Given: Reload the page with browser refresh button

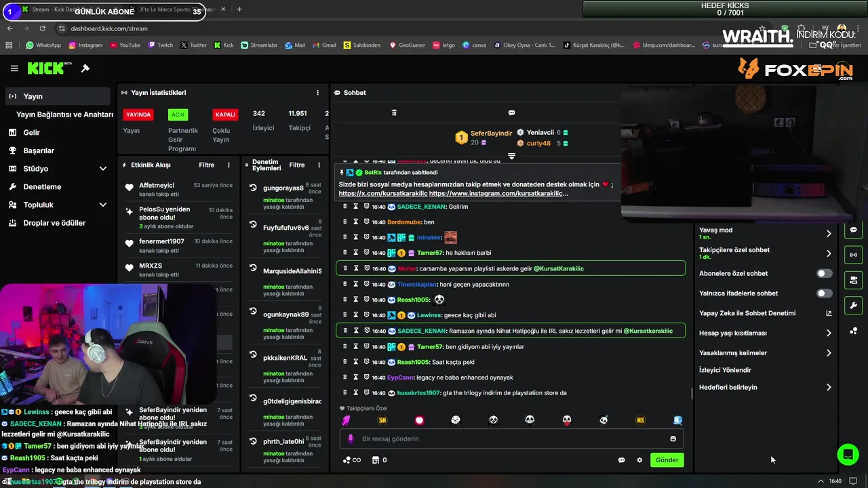Looking at the screenshot, I should click(x=42, y=28).
